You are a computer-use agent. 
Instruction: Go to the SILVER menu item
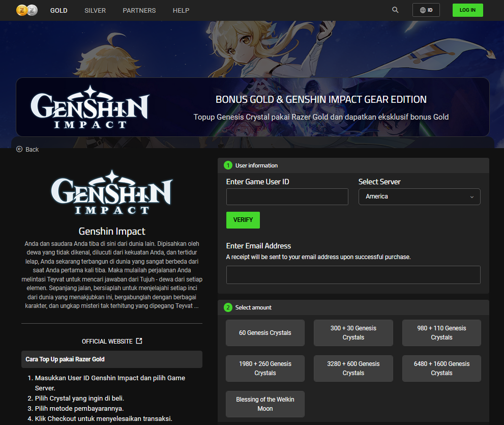click(95, 10)
